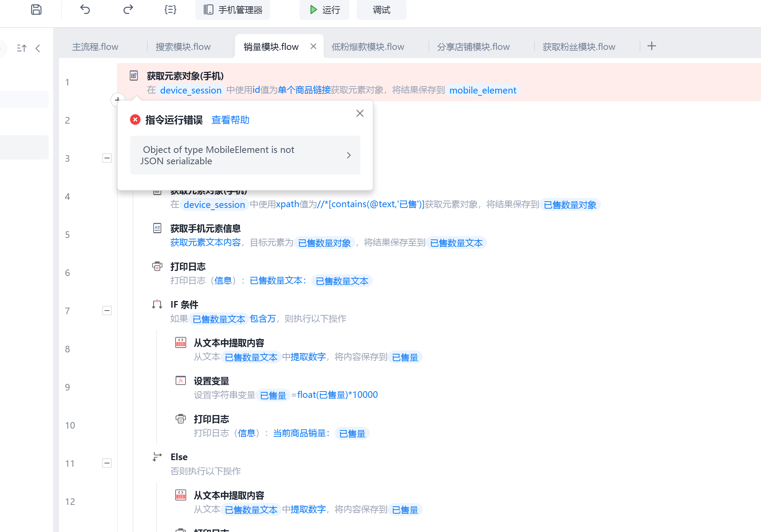Add a new flow tab with plus

[x=651, y=46]
